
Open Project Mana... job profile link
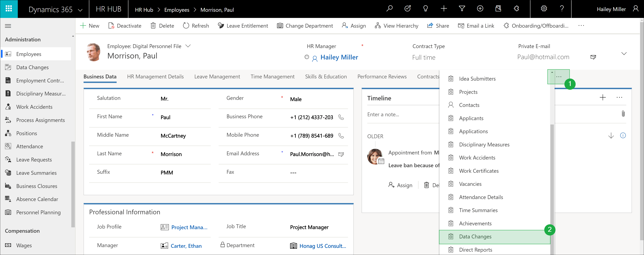click(189, 227)
